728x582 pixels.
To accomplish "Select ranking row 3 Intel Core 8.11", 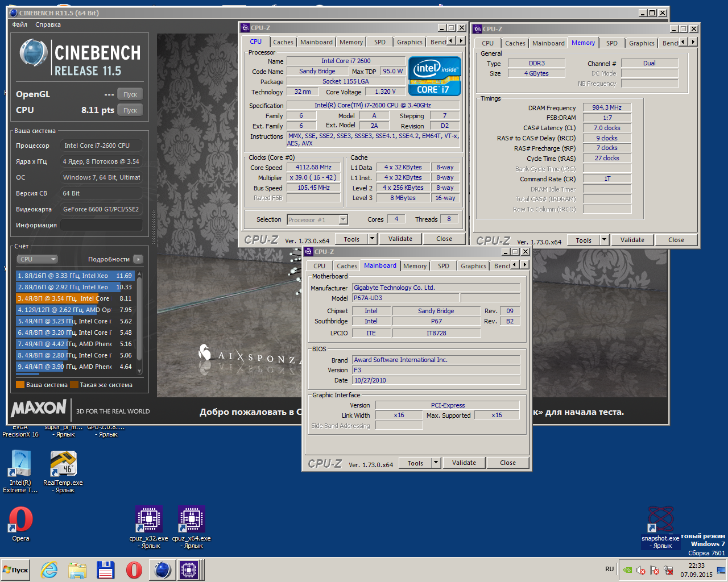I will coord(75,298).
